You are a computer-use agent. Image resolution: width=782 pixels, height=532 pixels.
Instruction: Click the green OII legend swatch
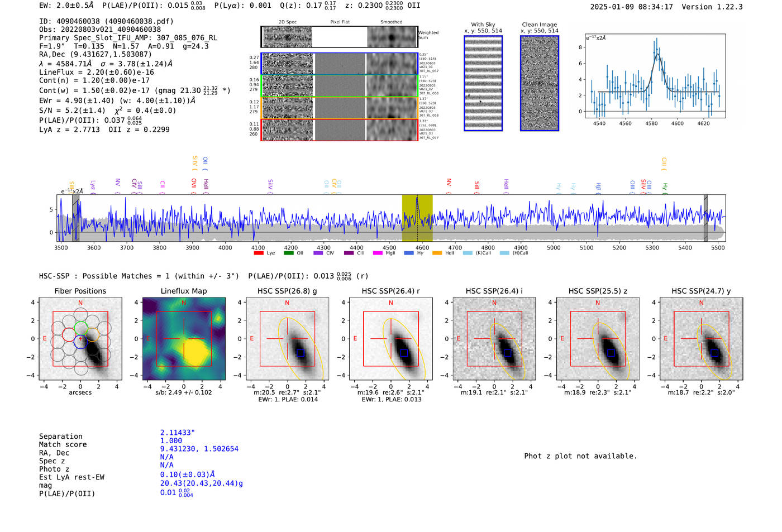pos(288,253)
